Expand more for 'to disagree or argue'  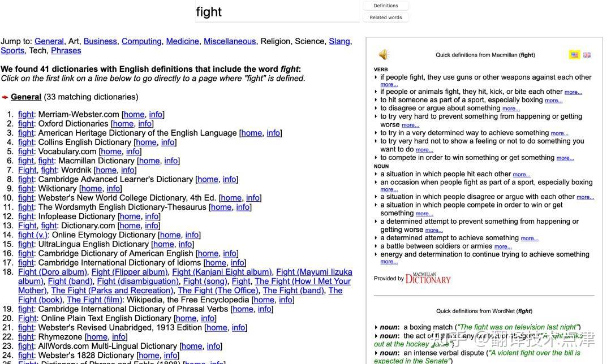511,109
